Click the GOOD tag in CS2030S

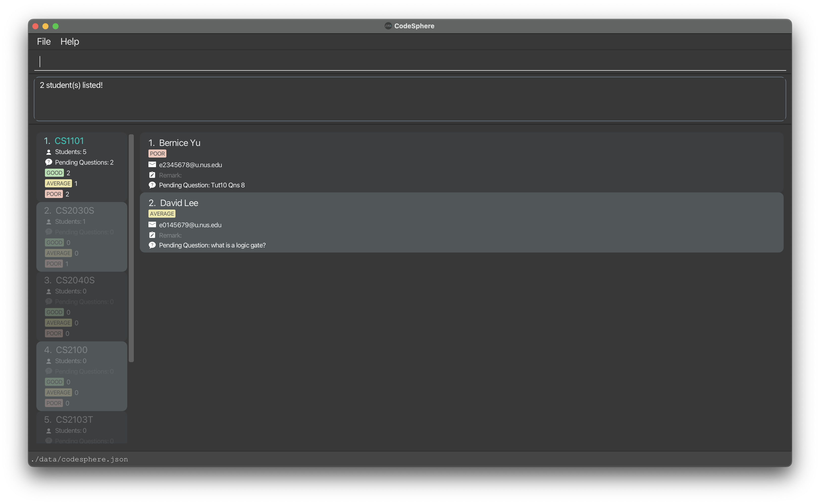coord(54,242)
